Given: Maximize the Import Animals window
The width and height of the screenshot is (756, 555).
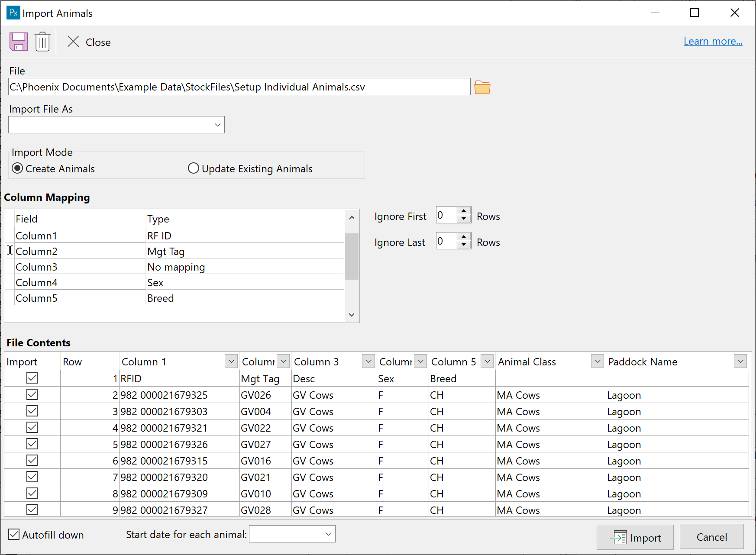Looking at the screenshot, I should click(x=695, y=13).
